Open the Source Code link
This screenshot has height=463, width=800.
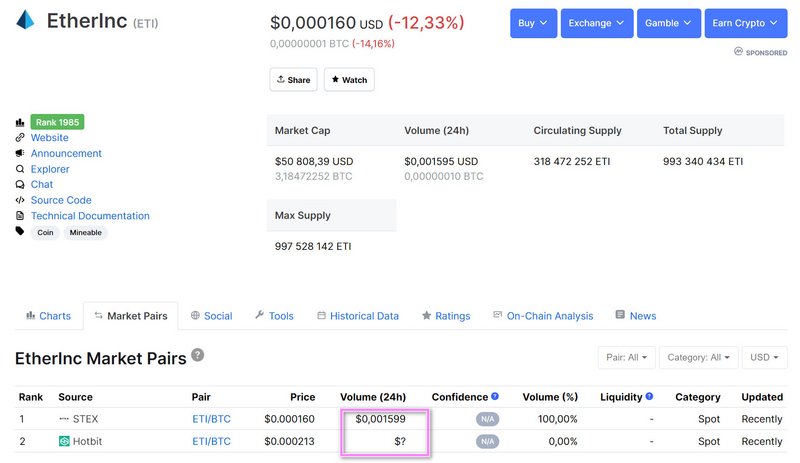point(61,200)
